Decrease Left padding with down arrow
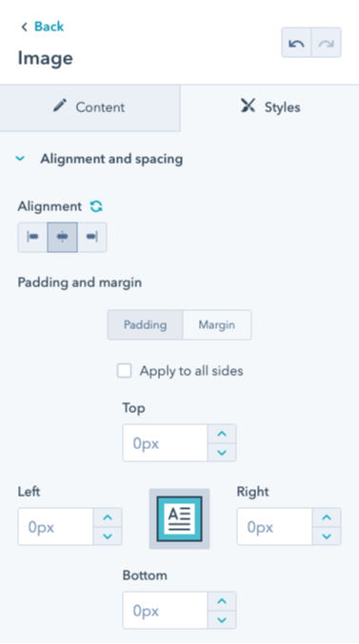Image resolution: width=359 pixels, height=644 pixels. coord(108,536)
